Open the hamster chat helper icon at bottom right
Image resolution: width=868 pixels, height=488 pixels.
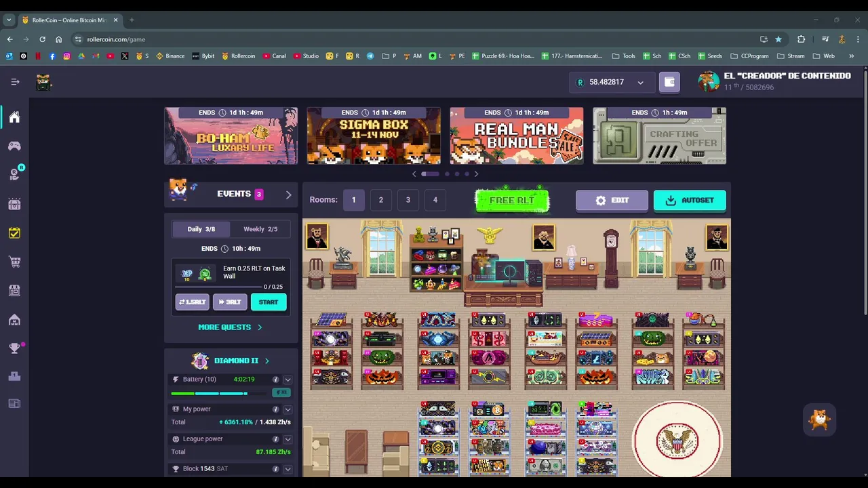pos(819,420)
